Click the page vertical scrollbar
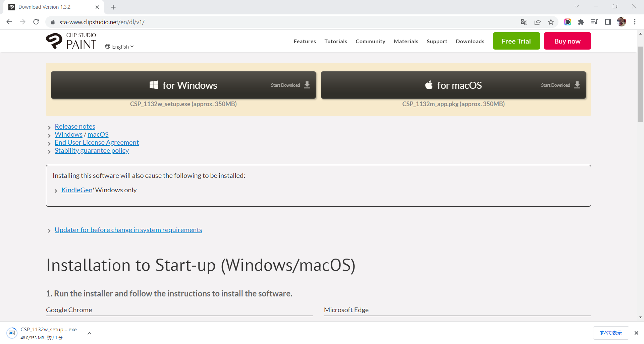The image size is (644, 344). tap(640, 84)
